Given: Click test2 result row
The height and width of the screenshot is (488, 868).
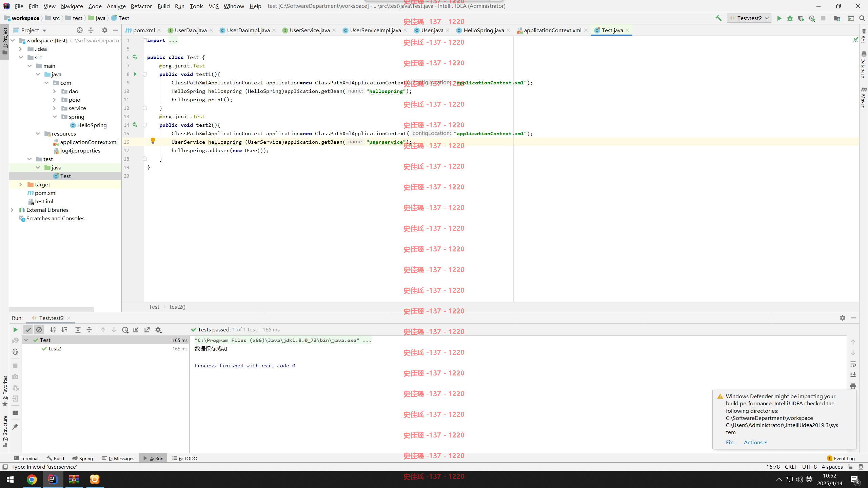Looking at the screenshot, I should pos(105,348).
